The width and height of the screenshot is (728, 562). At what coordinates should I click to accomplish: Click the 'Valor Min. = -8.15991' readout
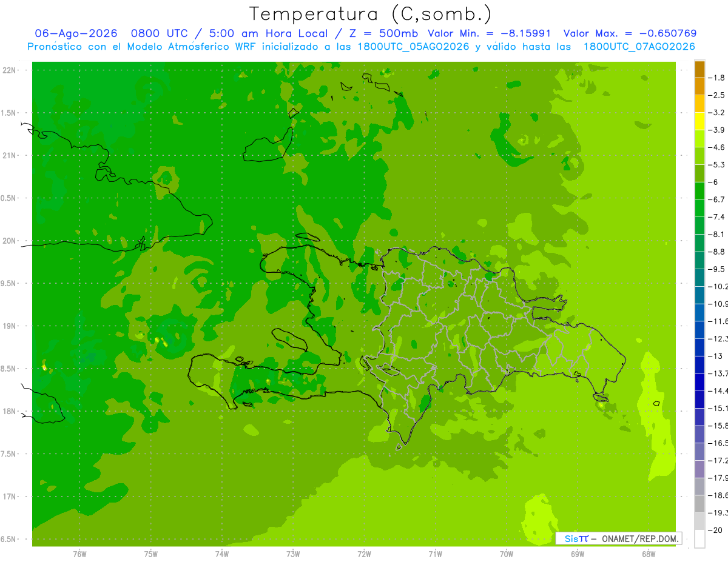(x=489, y=33)
